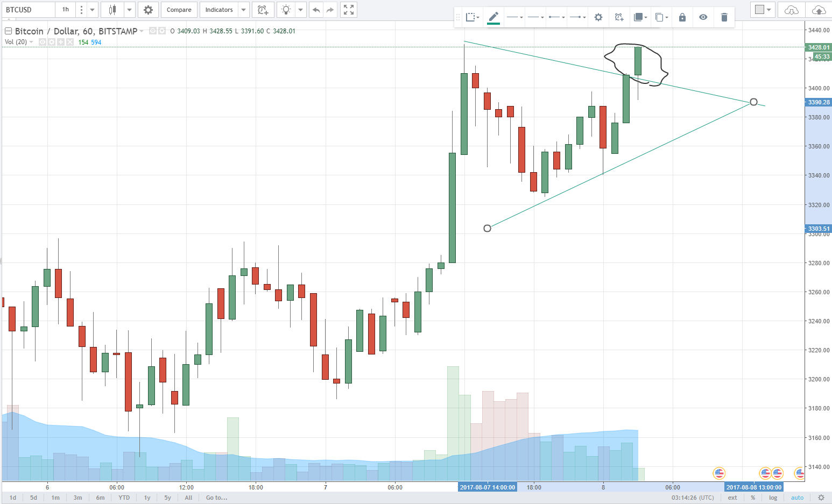This screenshot has height=504, width=832.
Task: Open the layout square selector dropdown
Action: pyautogui.click(x=763, y=10)
